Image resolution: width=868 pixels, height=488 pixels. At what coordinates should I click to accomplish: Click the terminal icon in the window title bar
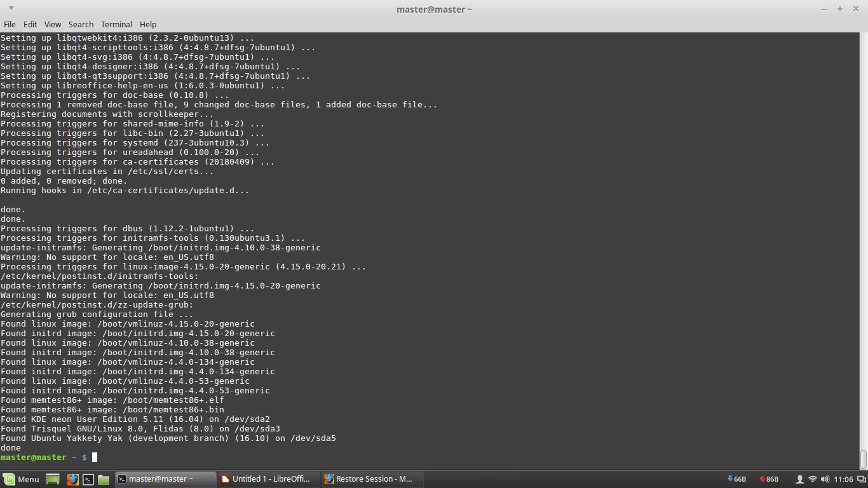click(121, 479)
